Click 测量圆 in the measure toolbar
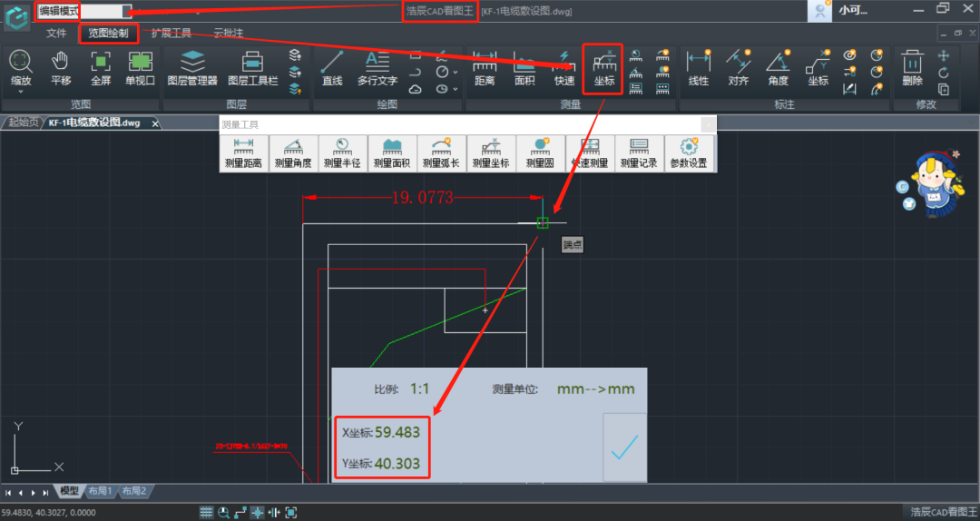 click(x=540, y=153)
